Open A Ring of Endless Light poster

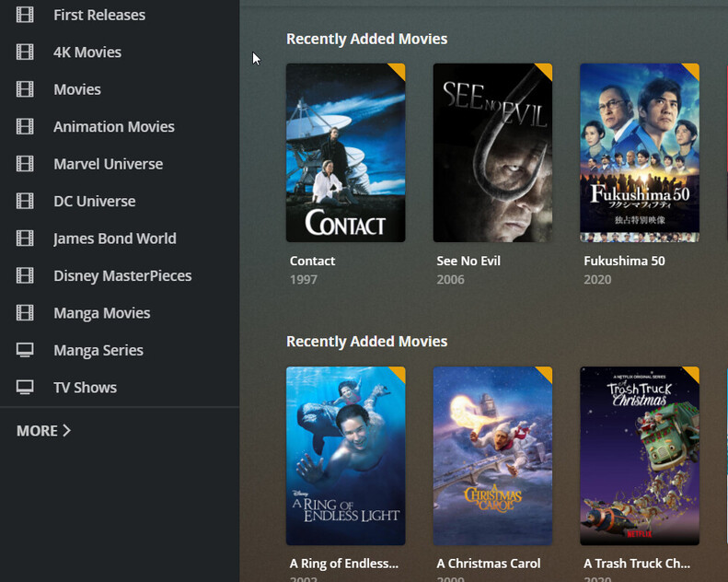pos(345,456)
